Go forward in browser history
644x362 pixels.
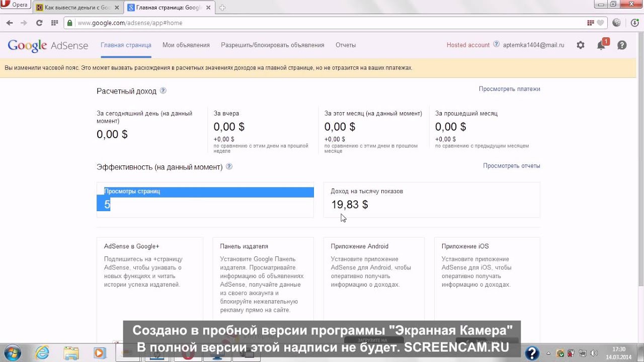point(24,23)
